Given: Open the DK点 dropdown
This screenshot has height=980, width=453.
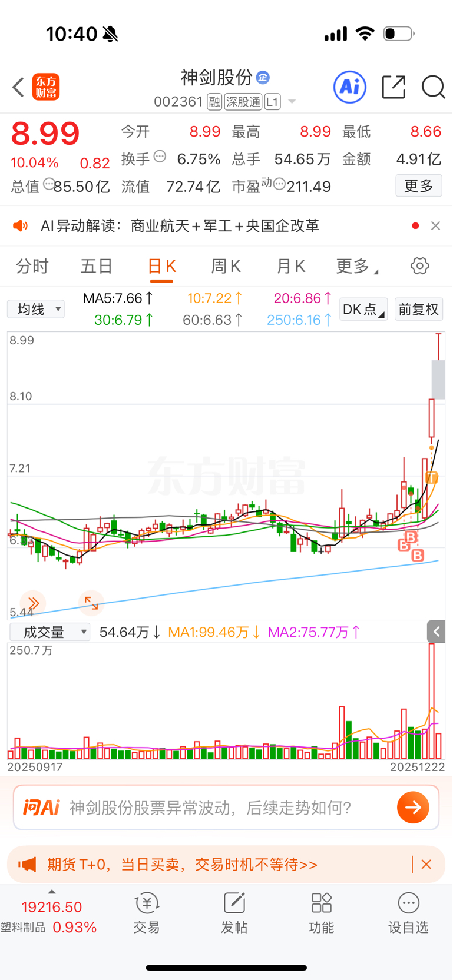Looking at the screenshot, I should (x=363, y=309).
